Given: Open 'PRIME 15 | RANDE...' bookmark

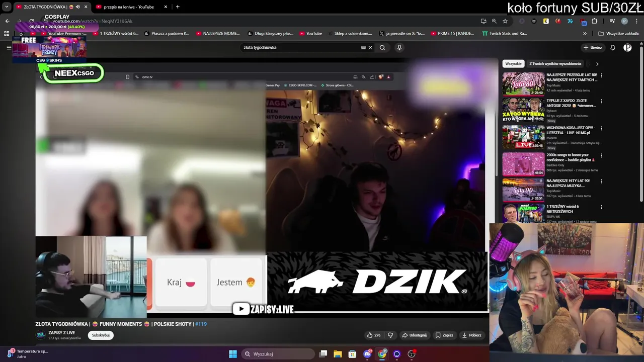Looking at the screenshot, I should tap(452, 34).
